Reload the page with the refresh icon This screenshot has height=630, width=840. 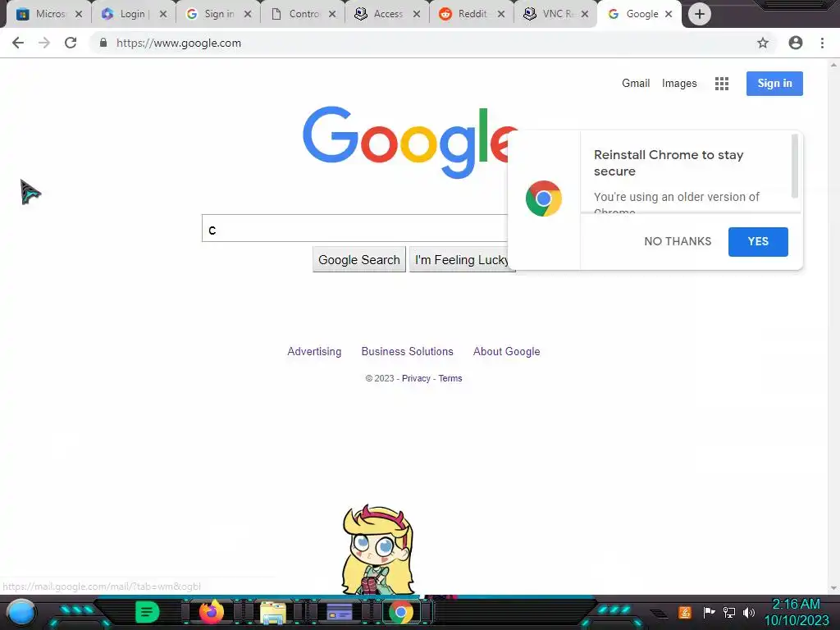pos(71,43)
